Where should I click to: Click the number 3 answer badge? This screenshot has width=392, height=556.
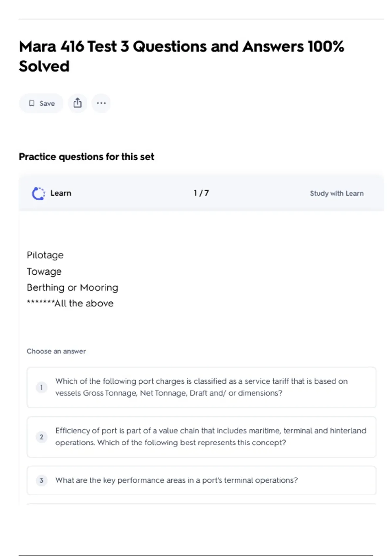[41, 480]
